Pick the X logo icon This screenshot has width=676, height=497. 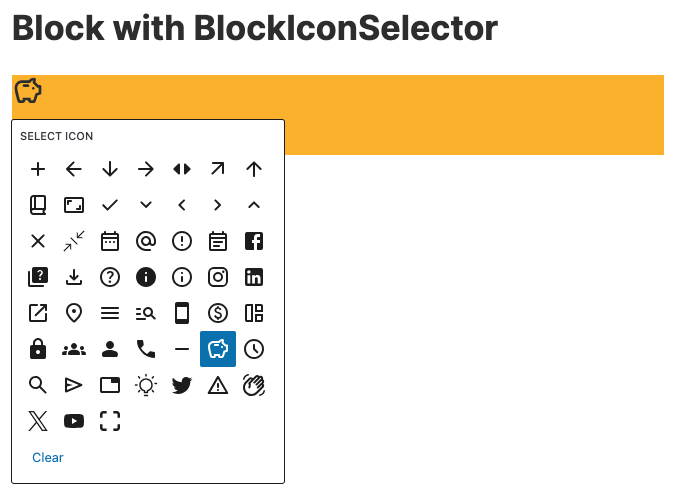pos(38,421)
